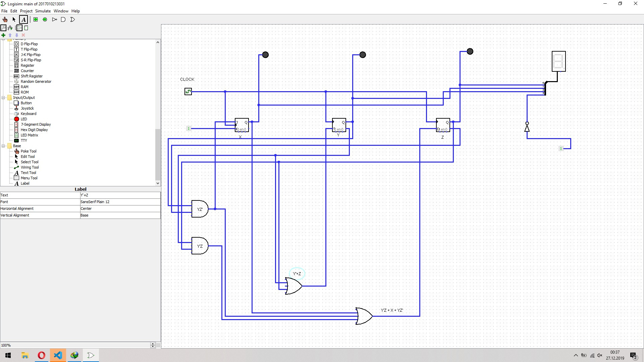Viewport: 644px width, 362px height.
Task: Choose the Output Pin tool in toolbar
Action: 45,19
